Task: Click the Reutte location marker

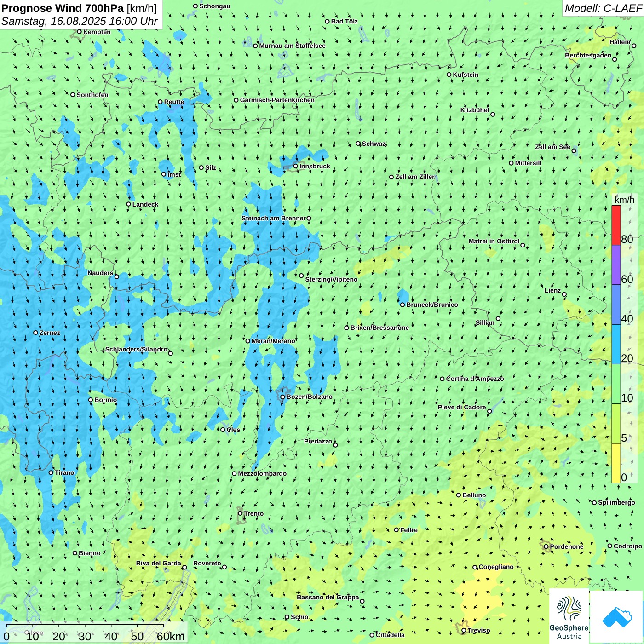Action: pyautogui.click(x=161, y=102)
